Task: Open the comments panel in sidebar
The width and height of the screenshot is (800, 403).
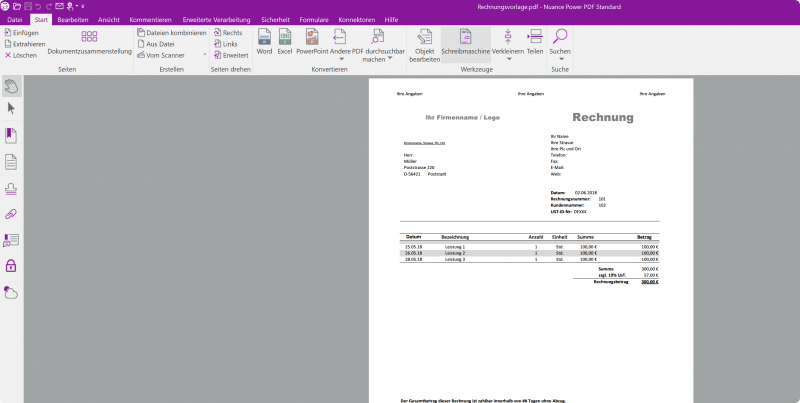Action: [x=11, y=240]
